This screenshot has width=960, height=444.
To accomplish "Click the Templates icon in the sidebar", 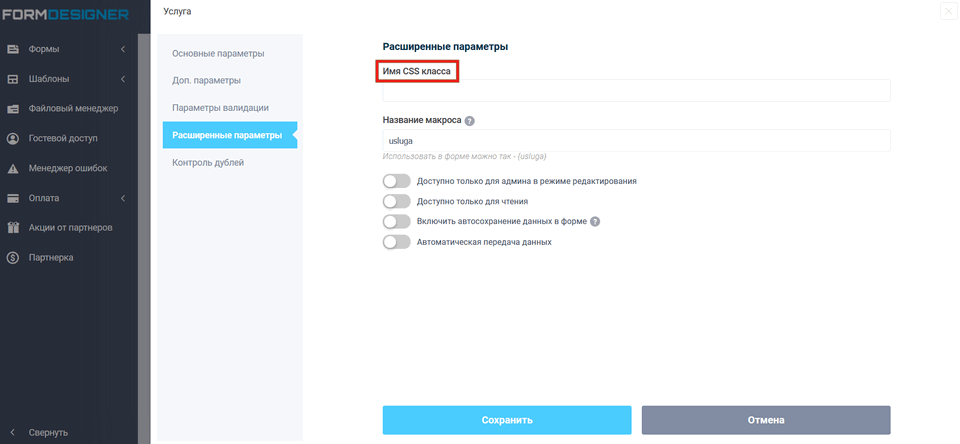I will (x=13, y=79).
